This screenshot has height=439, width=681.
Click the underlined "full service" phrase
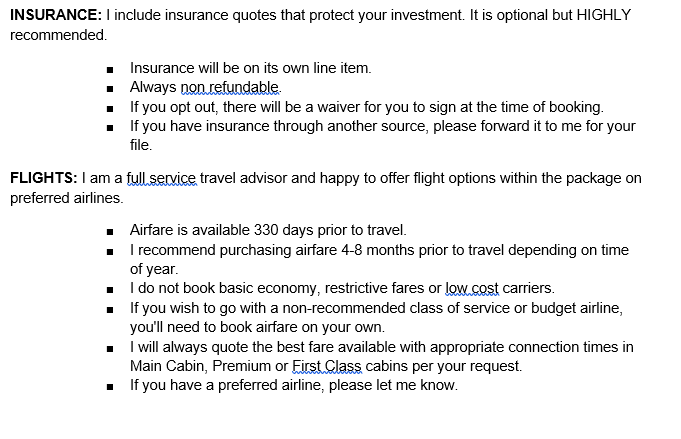coord(161,179)
